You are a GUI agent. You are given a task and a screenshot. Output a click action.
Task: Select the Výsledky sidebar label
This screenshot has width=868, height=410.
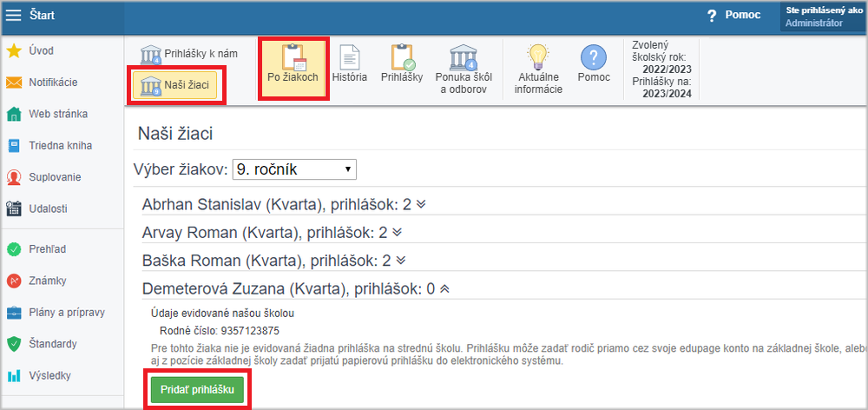49,376
